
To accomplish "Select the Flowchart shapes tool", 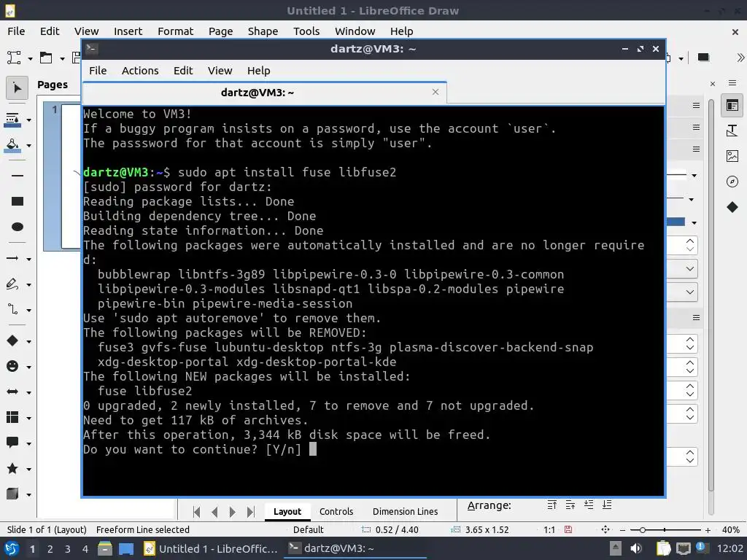I will tap(12, 417).
